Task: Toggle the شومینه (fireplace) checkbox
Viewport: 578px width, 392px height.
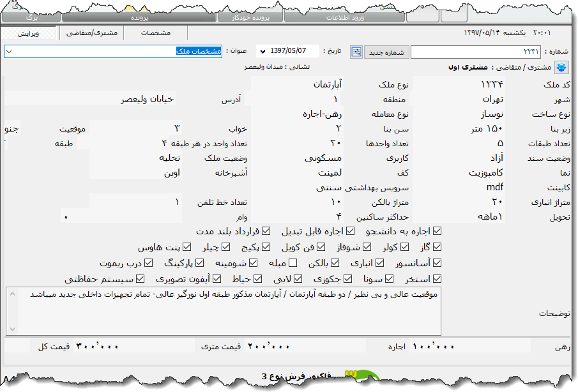Action: [252, 262]
